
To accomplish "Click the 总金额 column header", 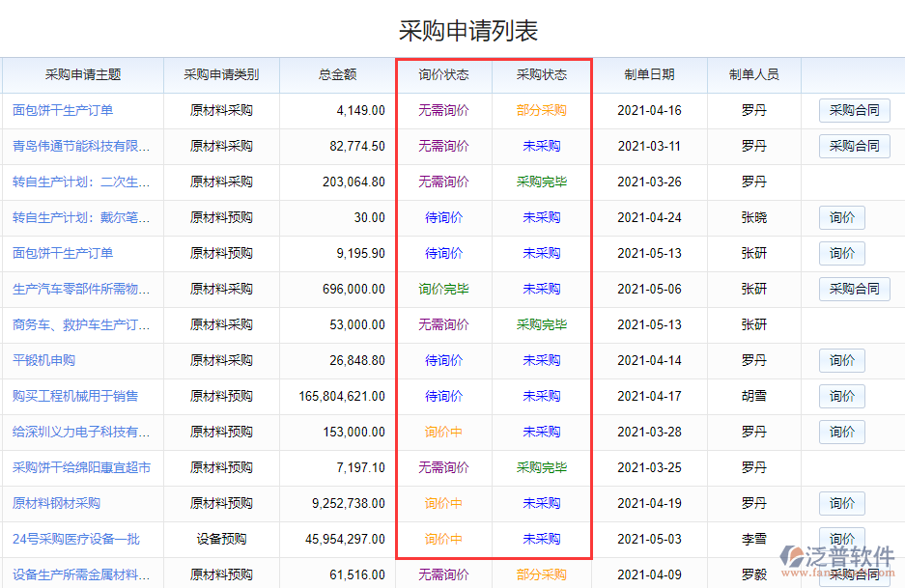I will pos(337,74).
